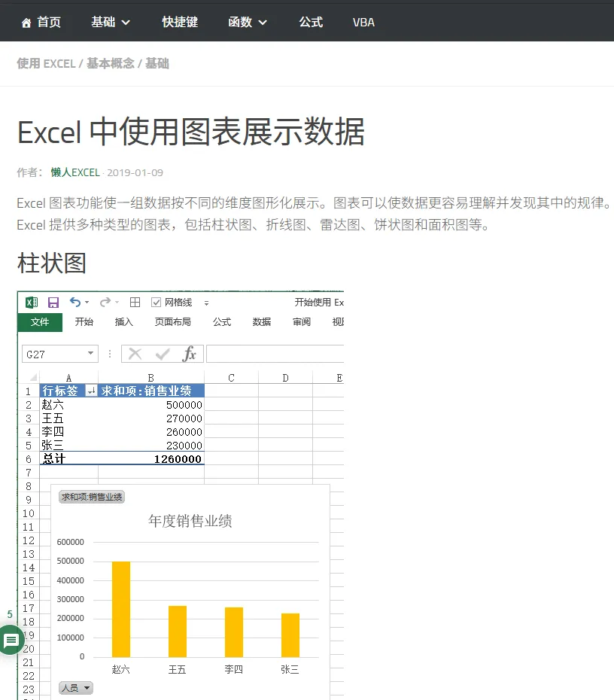The width and height of the screenshot is (614, 700).
Task: Click the chart title 年度销售业绩
Action: pyautogui.click(x=190, y=521)
